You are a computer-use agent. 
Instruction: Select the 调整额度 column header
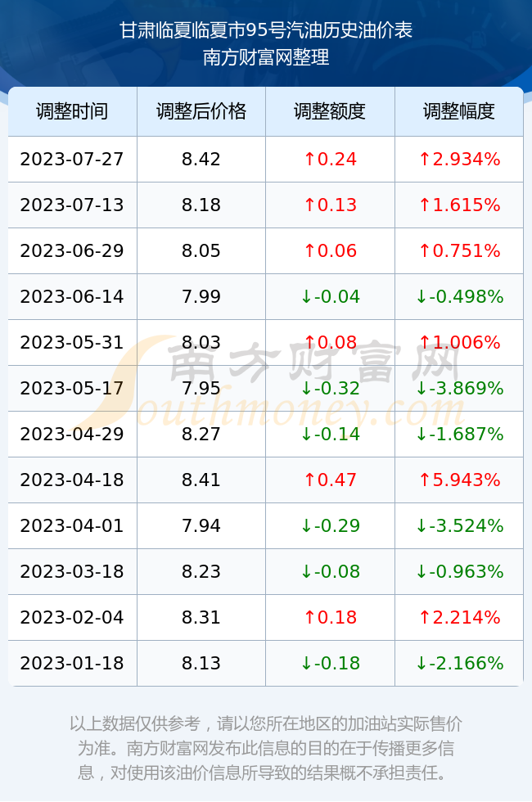click(330, 111)
